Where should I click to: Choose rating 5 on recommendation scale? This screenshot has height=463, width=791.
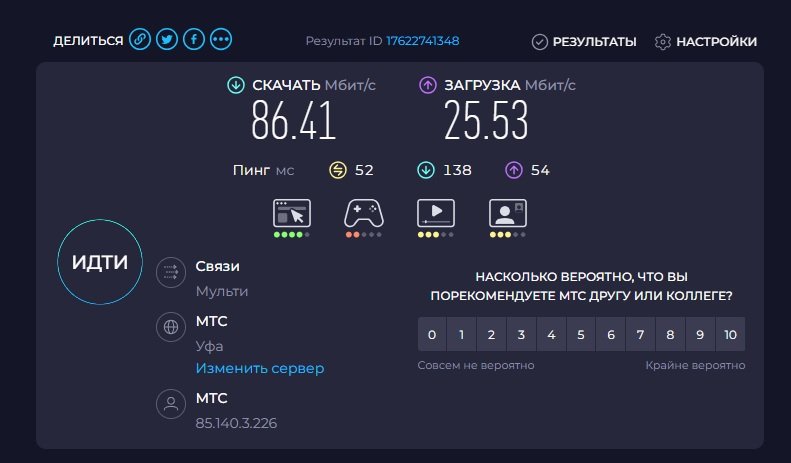pyautogui.click(x=581, y=334)
